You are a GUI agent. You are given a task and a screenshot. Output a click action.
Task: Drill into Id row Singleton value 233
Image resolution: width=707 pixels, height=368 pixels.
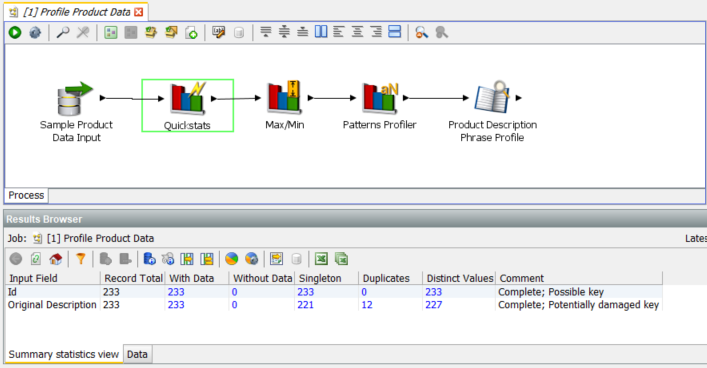[305, 292]
